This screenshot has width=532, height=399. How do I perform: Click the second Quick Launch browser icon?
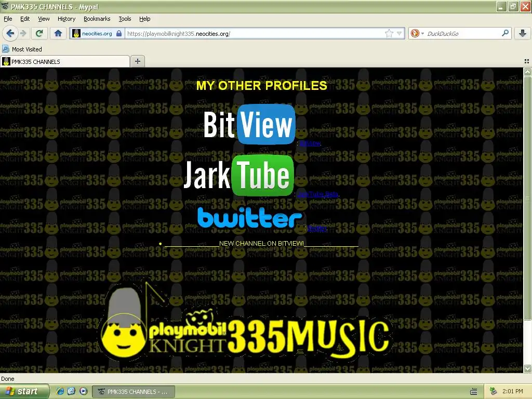point(71,391)
